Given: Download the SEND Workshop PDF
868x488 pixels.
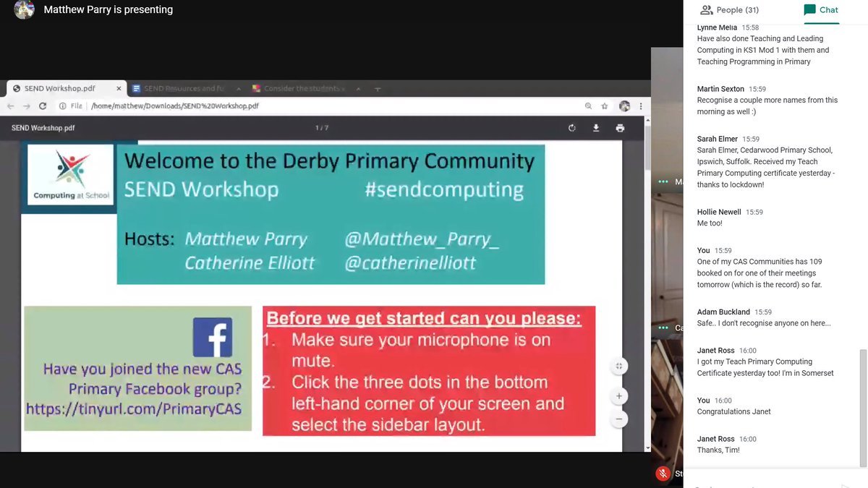Looking at the screenshot, I should point(596,128).
